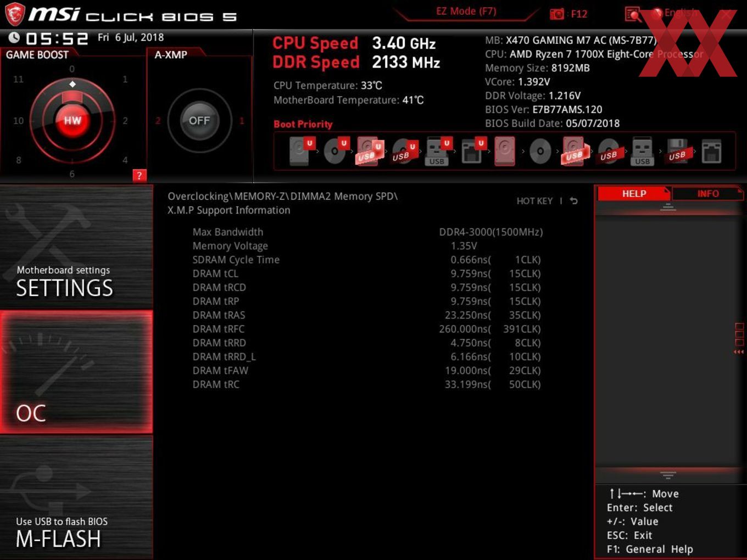Click the DDR4-3000(1500MHz) value

click(491, 232)
